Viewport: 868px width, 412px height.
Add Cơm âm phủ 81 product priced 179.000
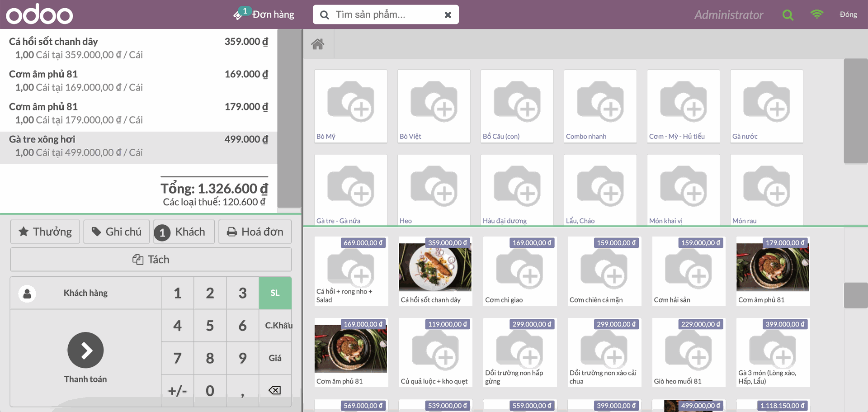773,271
